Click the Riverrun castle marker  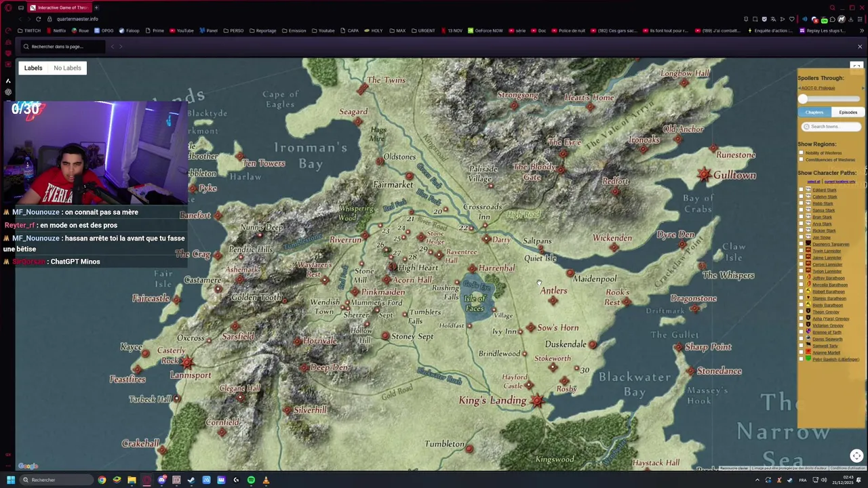[366, 236]
